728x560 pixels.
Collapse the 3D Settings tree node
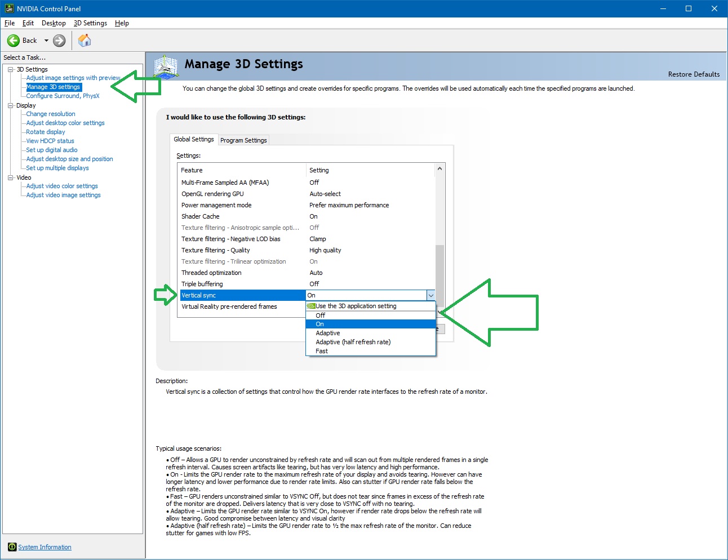pyautogui.click(x=10, y=69)
